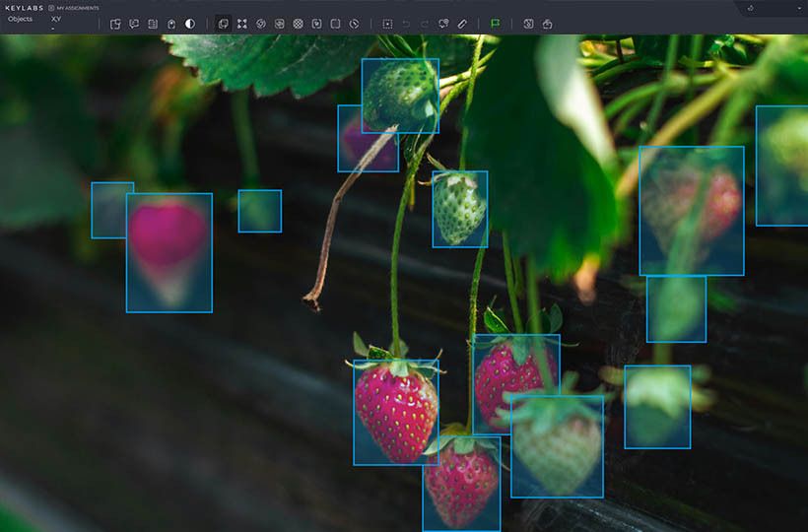Select the ripe red strawberry box with green calyx
This screenshot has height=532, width=808.
(396, 412)
